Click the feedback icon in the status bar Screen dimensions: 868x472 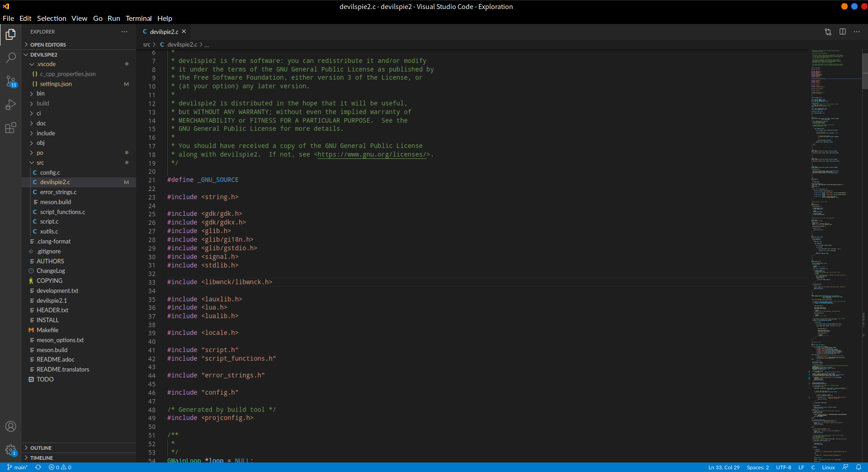845,467
